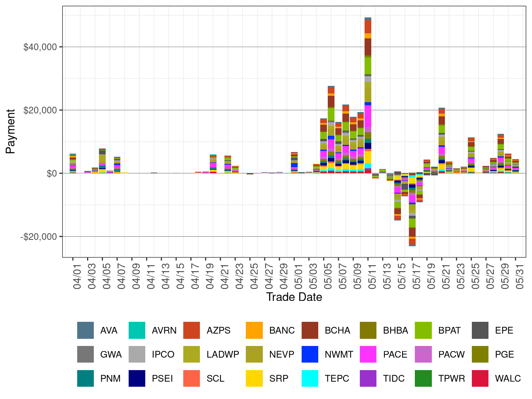
Task: Click the stacked bar on 05/25
Action: [471, 155]
